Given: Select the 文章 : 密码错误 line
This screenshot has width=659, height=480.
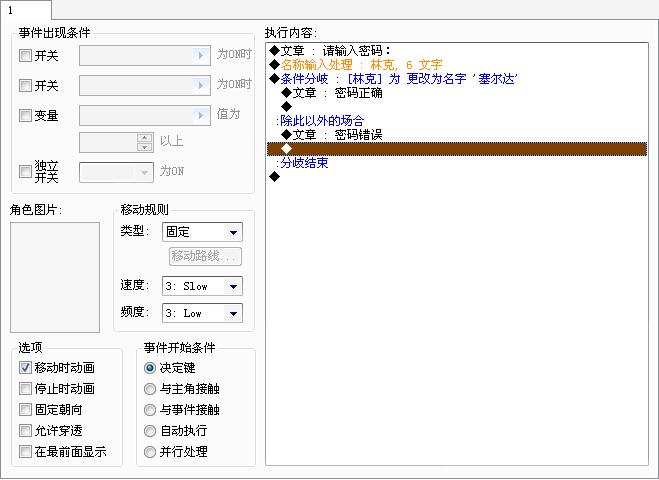Looking at the screenshot, I should click(x=457, y=135).
